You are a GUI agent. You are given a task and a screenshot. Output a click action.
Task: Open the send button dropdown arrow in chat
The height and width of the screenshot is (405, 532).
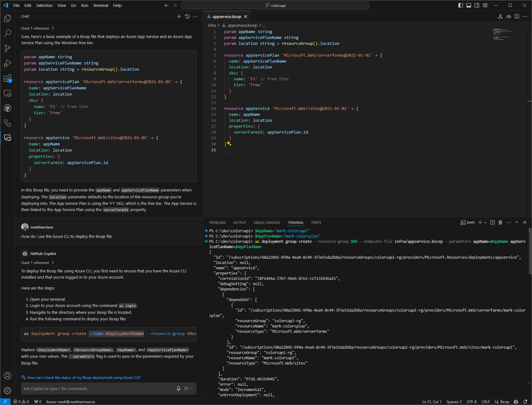[x=192, y=389]
